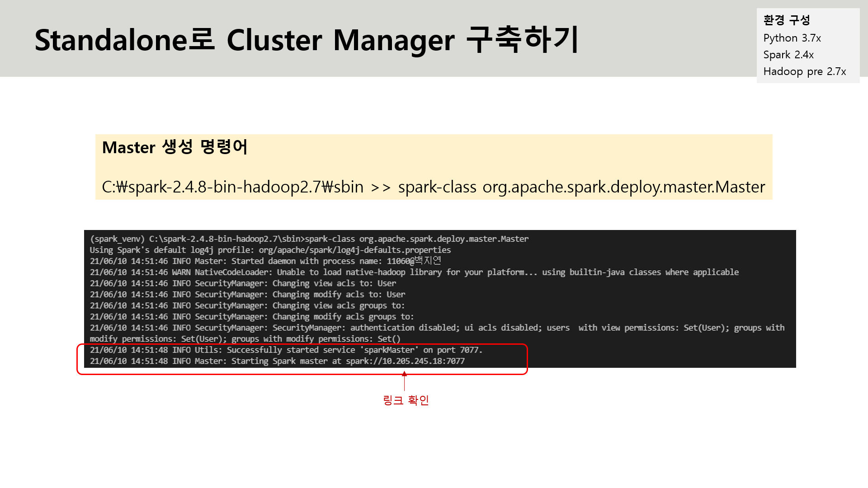Click the 'Started daemon with process name' log line
Viewport: 868px width, 488px height.
pyautogui.click(x=265, y=261)
